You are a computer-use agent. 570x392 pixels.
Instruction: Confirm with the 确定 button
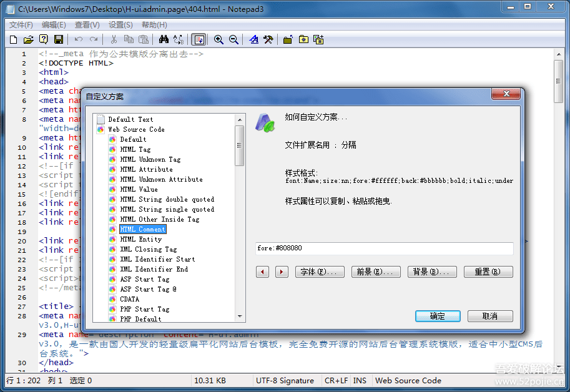438,316
